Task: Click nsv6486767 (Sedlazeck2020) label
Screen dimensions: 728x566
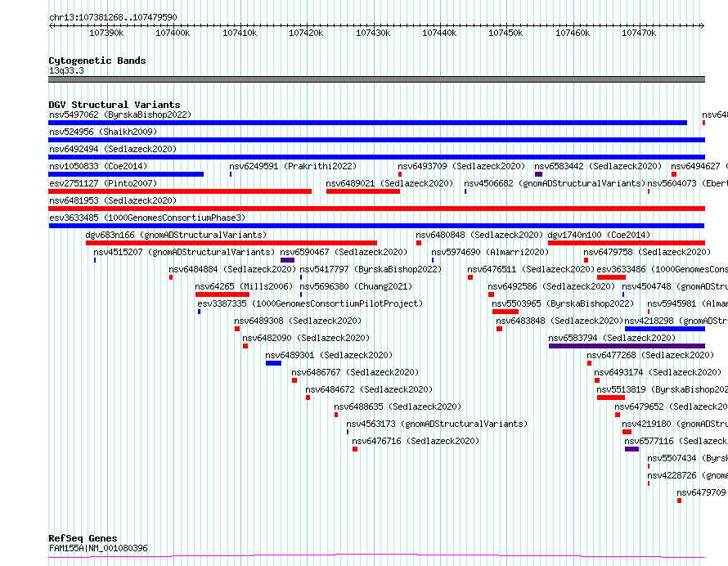Action: point(355,372)
